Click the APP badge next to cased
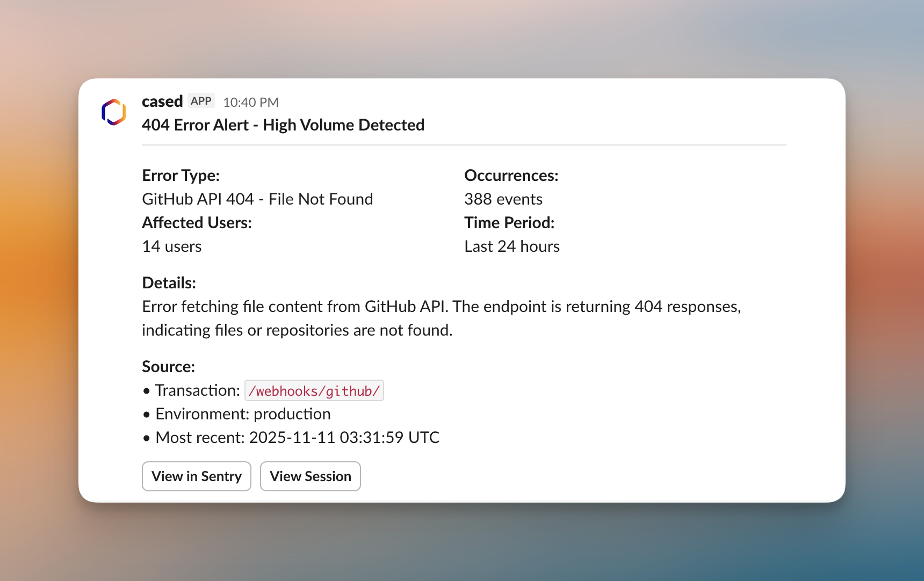924x581 pixels. 201,101
